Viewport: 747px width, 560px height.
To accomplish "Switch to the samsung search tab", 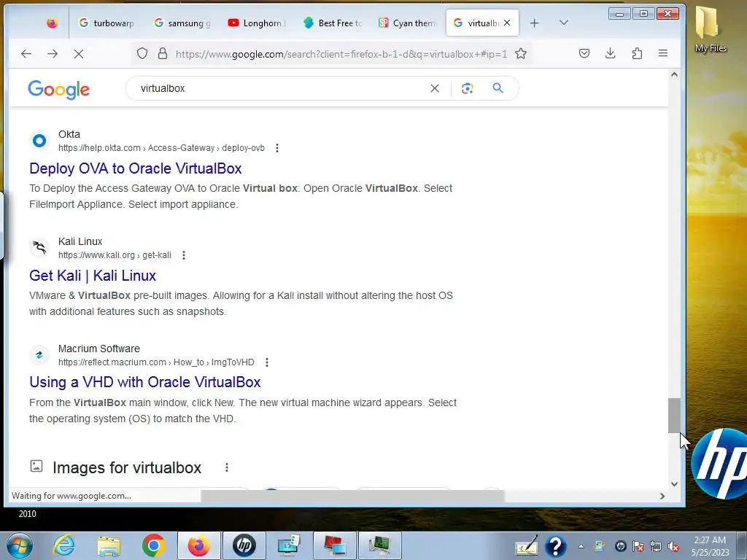I will click(x=182, y=23).
